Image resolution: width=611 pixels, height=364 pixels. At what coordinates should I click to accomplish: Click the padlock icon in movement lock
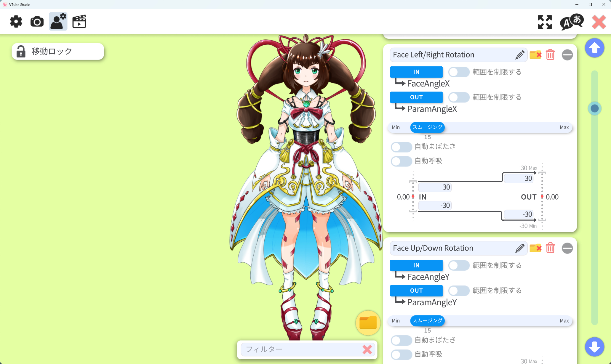(x=21, y=51)
